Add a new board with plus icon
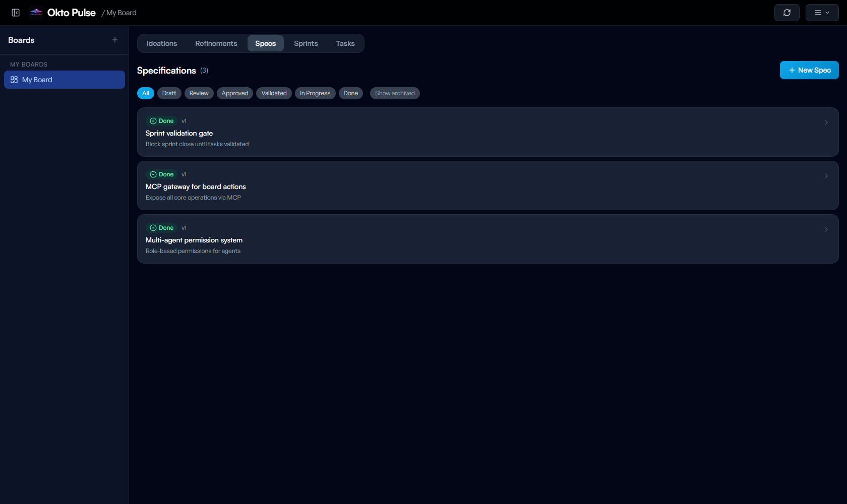Screen dimensions: 847x504 (115, 40)
